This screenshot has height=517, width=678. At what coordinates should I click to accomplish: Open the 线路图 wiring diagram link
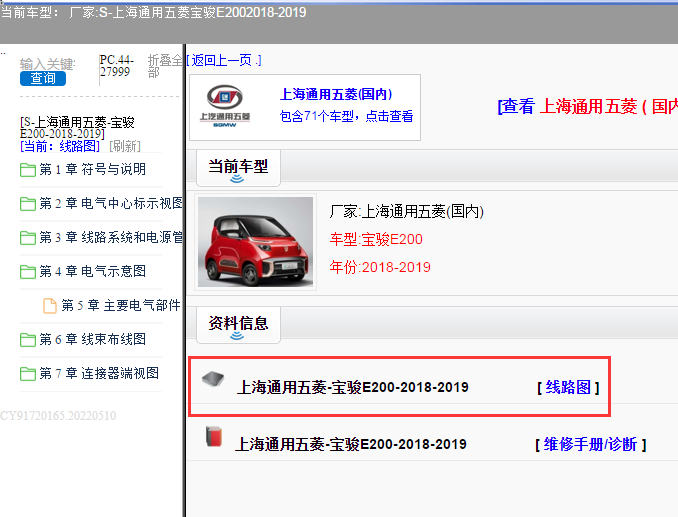coord(568,387)
